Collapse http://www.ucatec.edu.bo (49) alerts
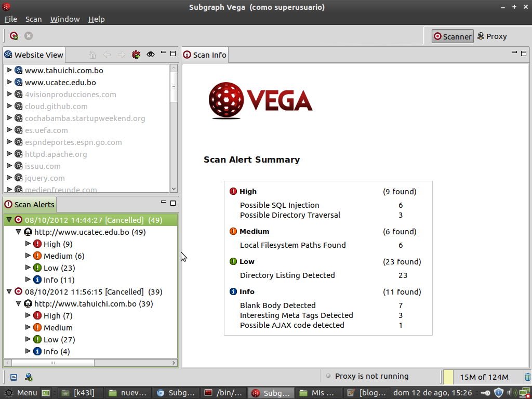 click(19, 232)
